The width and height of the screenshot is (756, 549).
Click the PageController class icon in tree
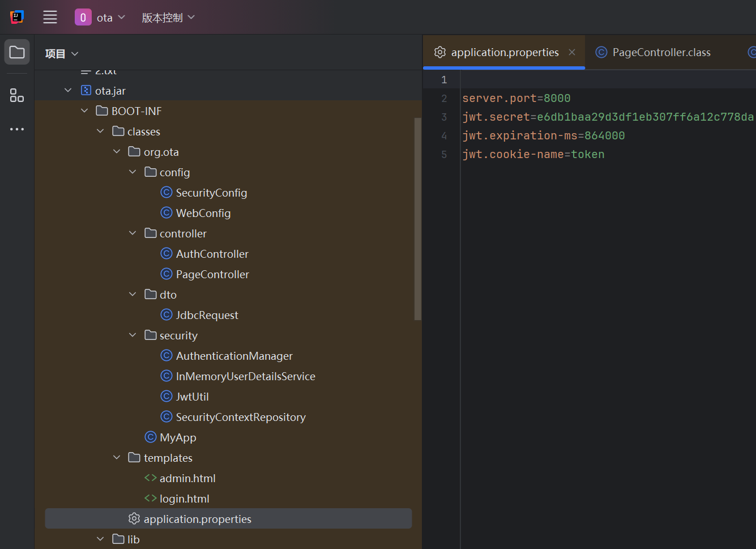pos(166,274)
